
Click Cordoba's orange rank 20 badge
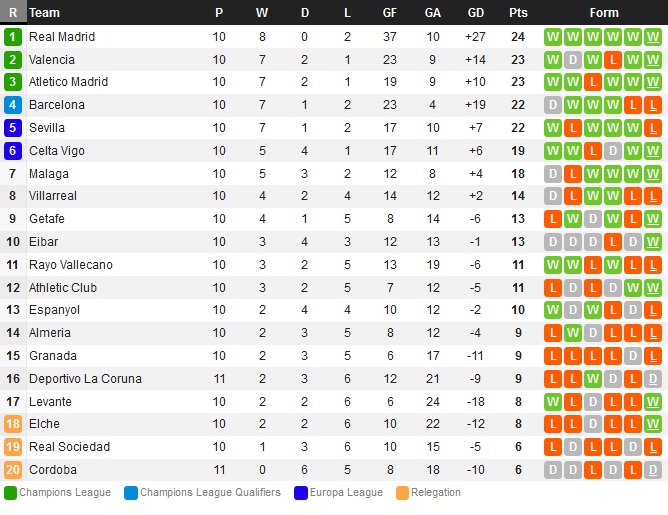click(13, 470)
